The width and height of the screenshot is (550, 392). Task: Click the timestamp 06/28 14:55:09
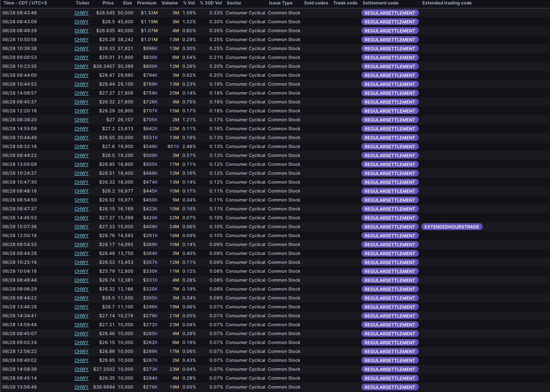[20, 129]
